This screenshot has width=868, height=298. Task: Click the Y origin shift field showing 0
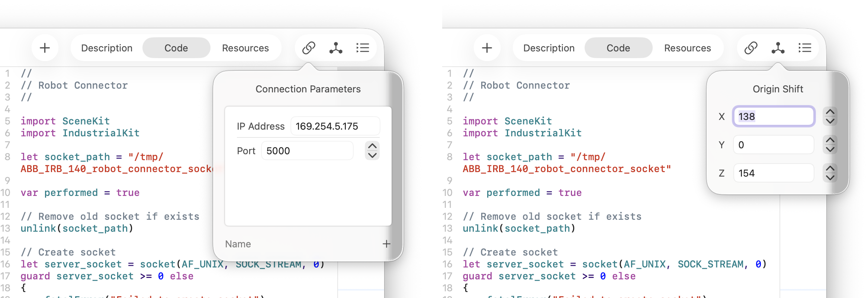[x=774, y=145]
